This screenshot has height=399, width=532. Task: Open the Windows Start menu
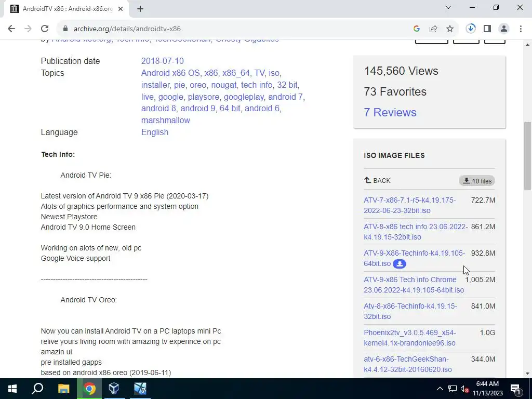12,389
